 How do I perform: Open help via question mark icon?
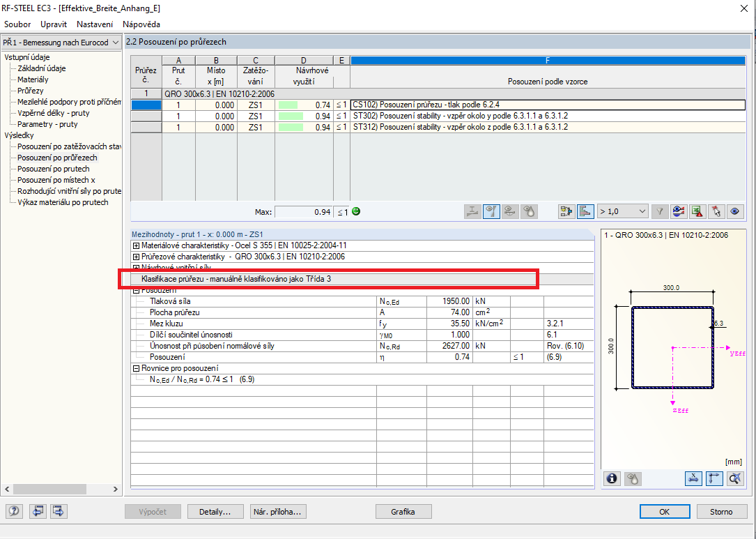14,511
